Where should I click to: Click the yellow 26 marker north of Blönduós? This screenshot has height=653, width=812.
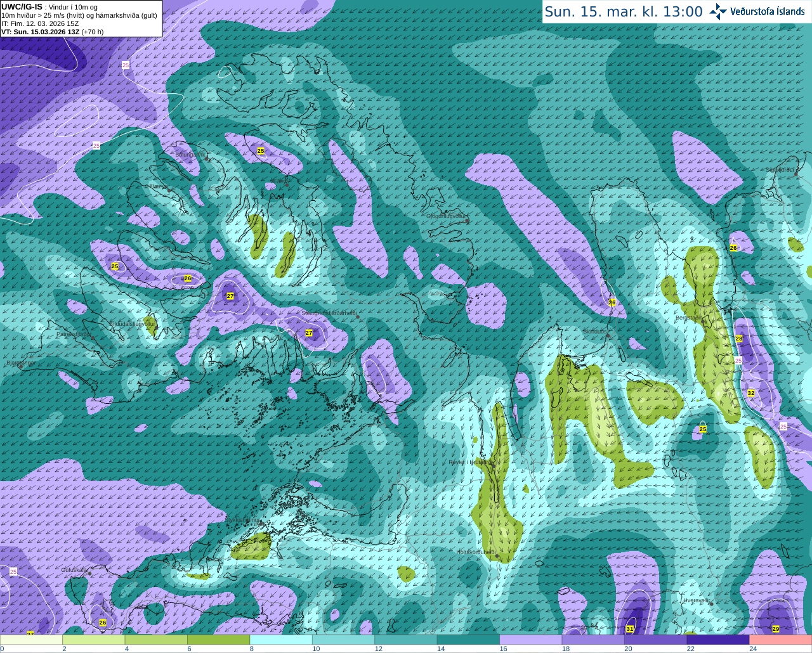click(x=612, y=302)
